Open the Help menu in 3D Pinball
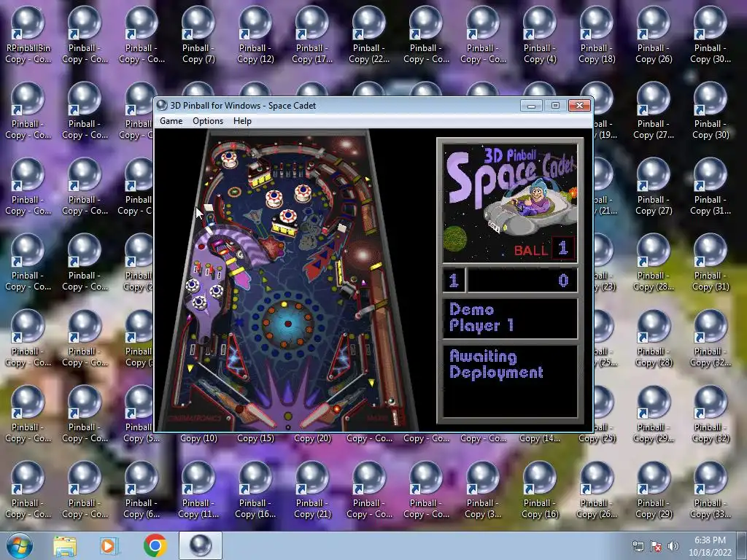Image resolution: width=747 pixels, height=560 pixels. [x=242, y=121]
